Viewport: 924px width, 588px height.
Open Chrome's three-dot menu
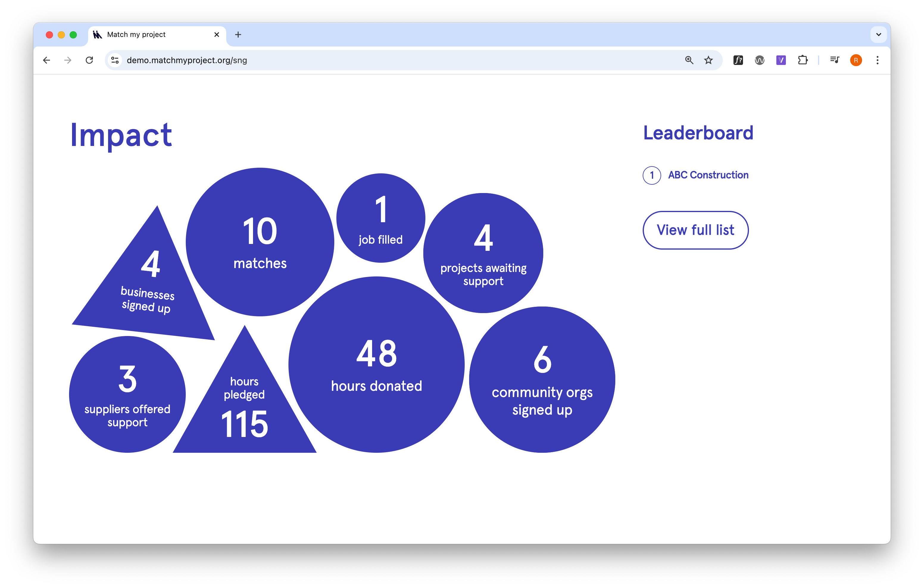pyautogui.click(x=878, y=60)
